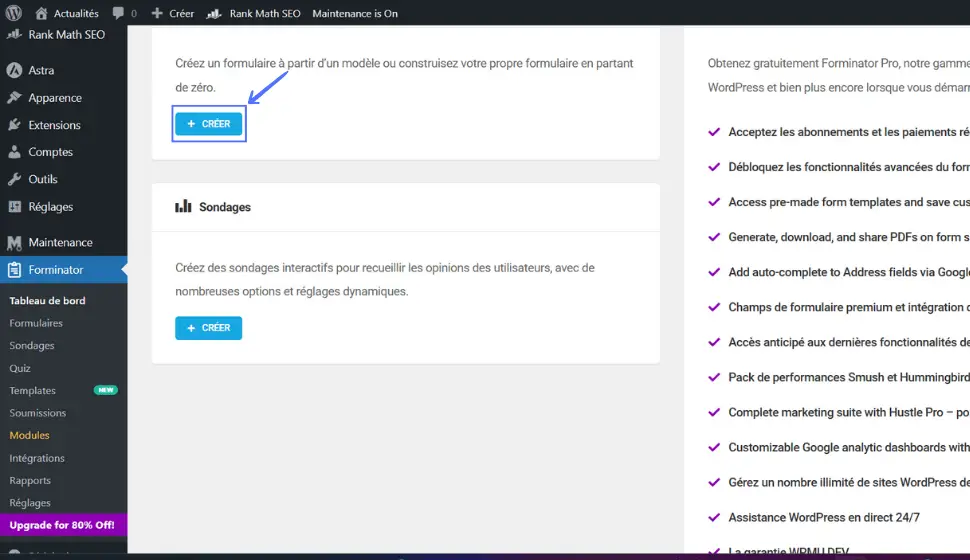Click checkmark beside Pack de performances Smush

point(714,377)
